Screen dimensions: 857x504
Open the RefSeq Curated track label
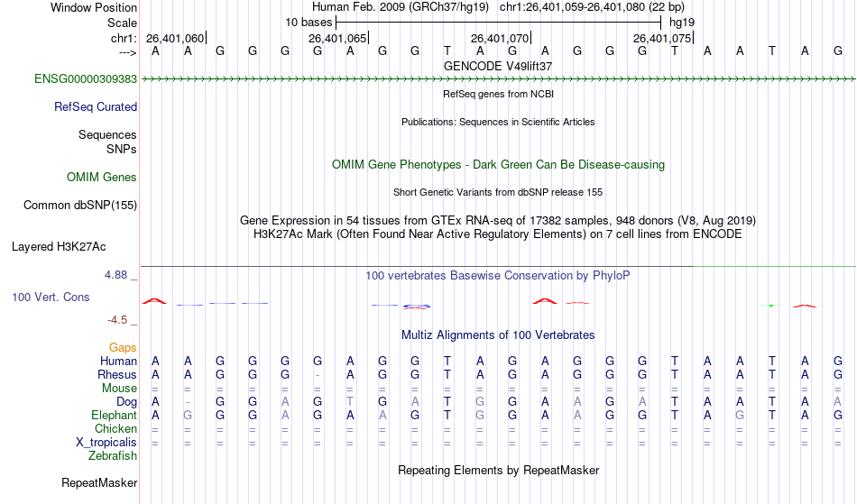point(95,107)
